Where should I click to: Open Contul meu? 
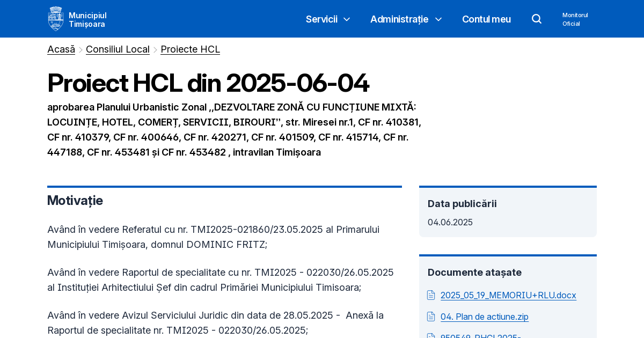click(x=486, y=19)
